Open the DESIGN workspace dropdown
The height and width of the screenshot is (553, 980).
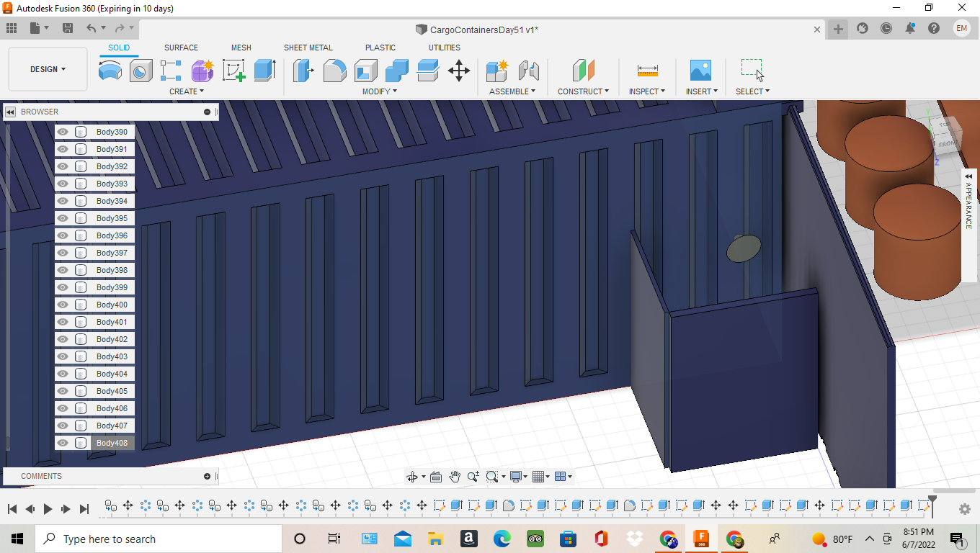(48, 69)
